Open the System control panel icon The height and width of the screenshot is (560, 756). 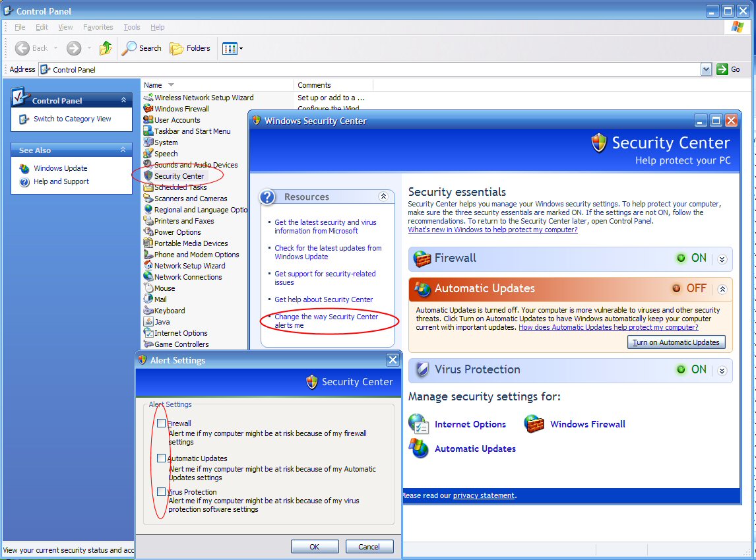148,142
